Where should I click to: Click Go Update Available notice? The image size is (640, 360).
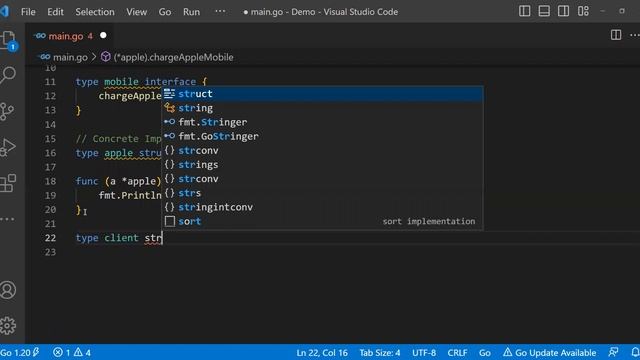[549, 352]
